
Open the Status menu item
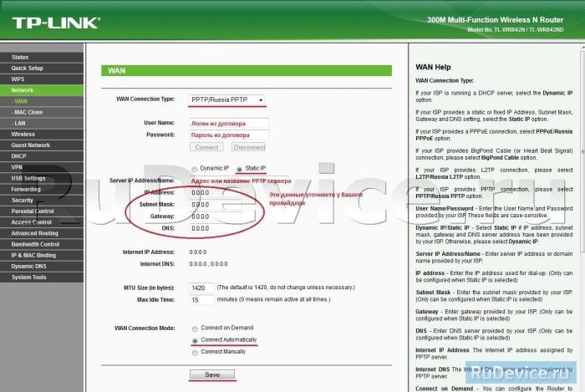pyautogui.click(x=20, y=57)
